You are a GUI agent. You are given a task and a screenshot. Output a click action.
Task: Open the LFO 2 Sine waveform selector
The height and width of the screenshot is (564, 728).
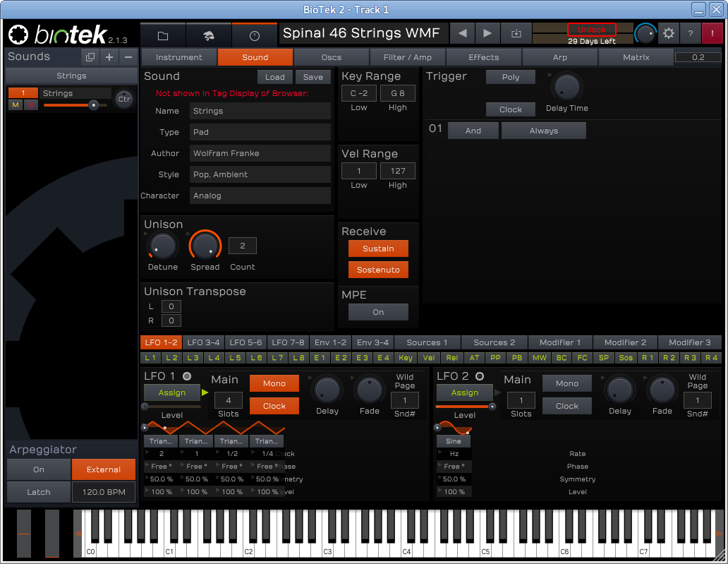[454, 441]
